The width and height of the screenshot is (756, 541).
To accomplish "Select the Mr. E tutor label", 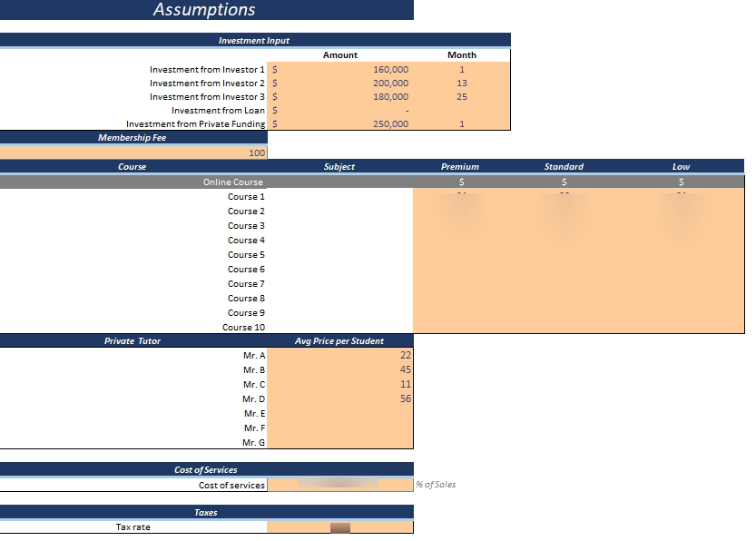I will [254, 414].
